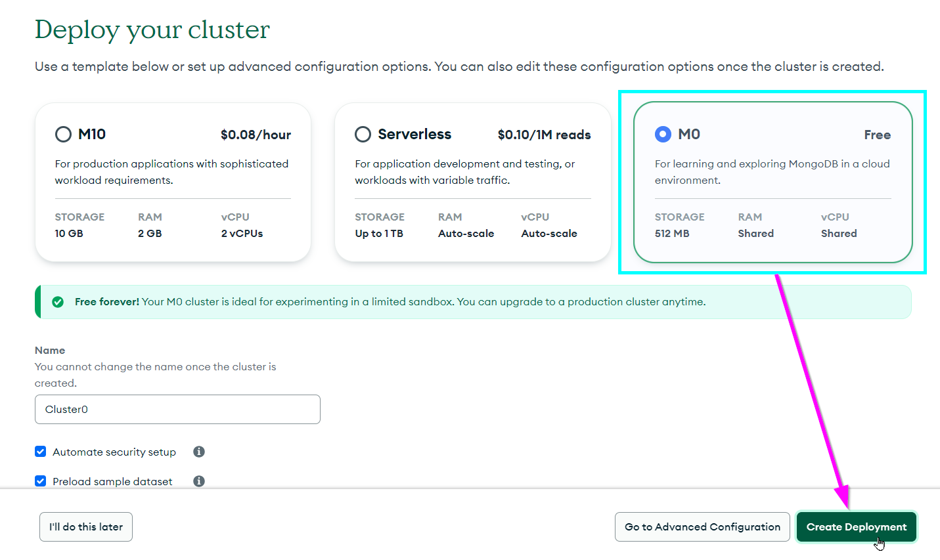The image size is (940, 560).
Task: Click the $0.08/hour price on M10 card
Action: 256,135
